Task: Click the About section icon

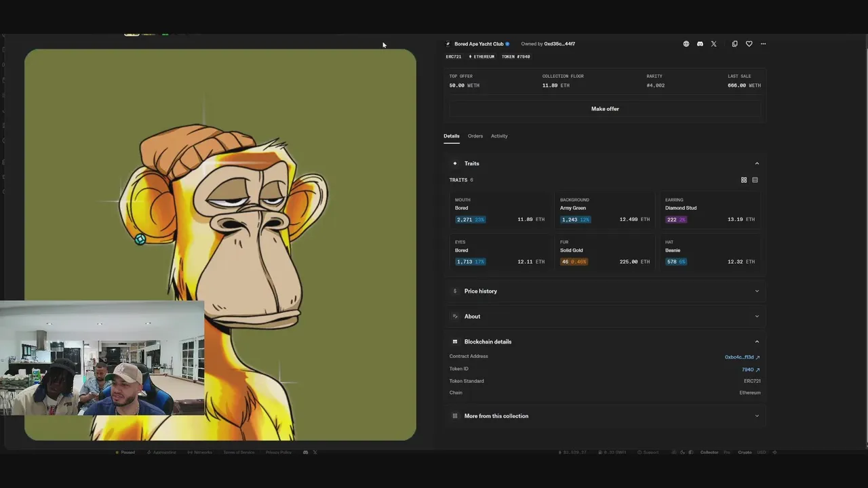Action: 455,317
